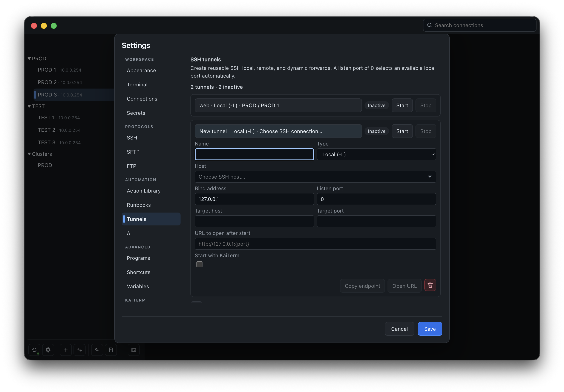Viewport: 564px width, 392px height.
Task: Open the Type dropdown showing Local (-L)
Action: (376, 154)
